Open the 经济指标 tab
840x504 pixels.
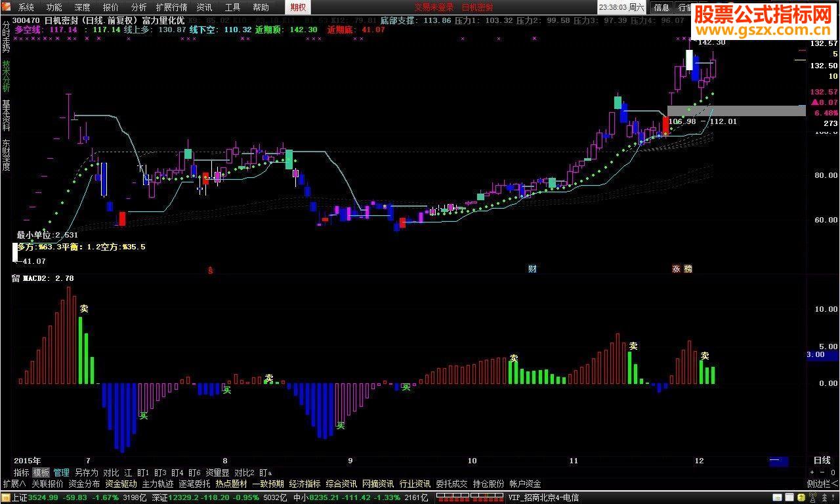click(x=304, y=484)
